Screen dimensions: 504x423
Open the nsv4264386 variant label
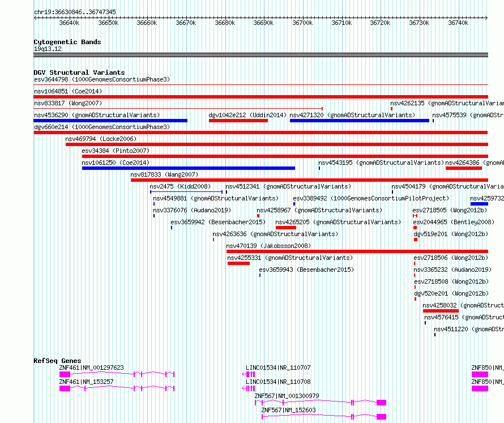point(475,163)
